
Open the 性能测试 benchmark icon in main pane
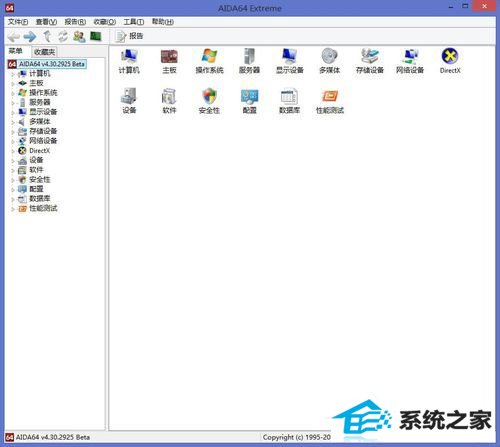pos(330,101)
